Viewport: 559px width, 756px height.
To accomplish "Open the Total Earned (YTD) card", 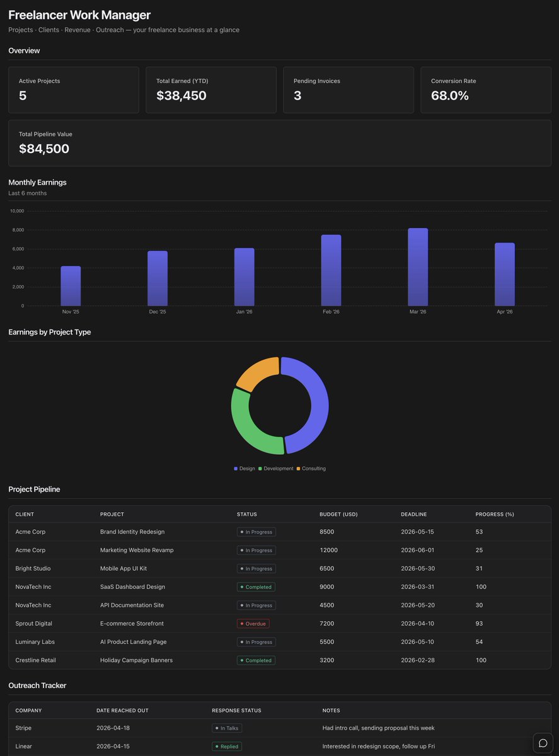I will pyautogui.click(x=211, y=90).
